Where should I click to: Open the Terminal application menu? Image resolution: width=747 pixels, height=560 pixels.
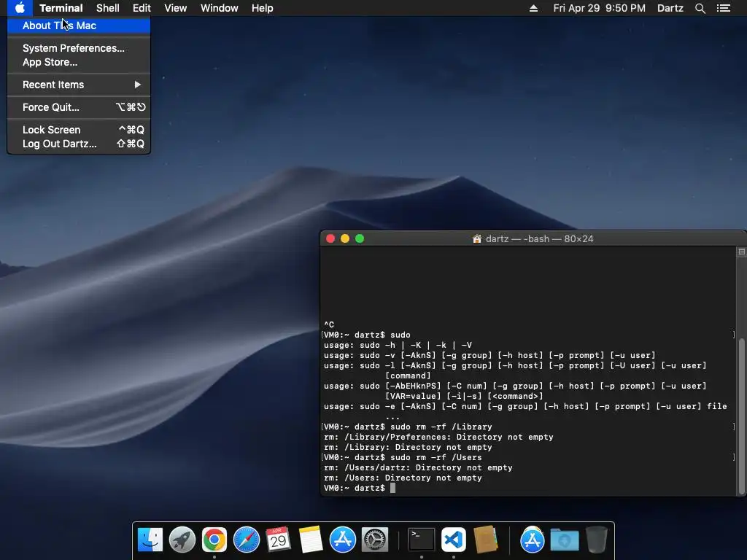[61, 8]
